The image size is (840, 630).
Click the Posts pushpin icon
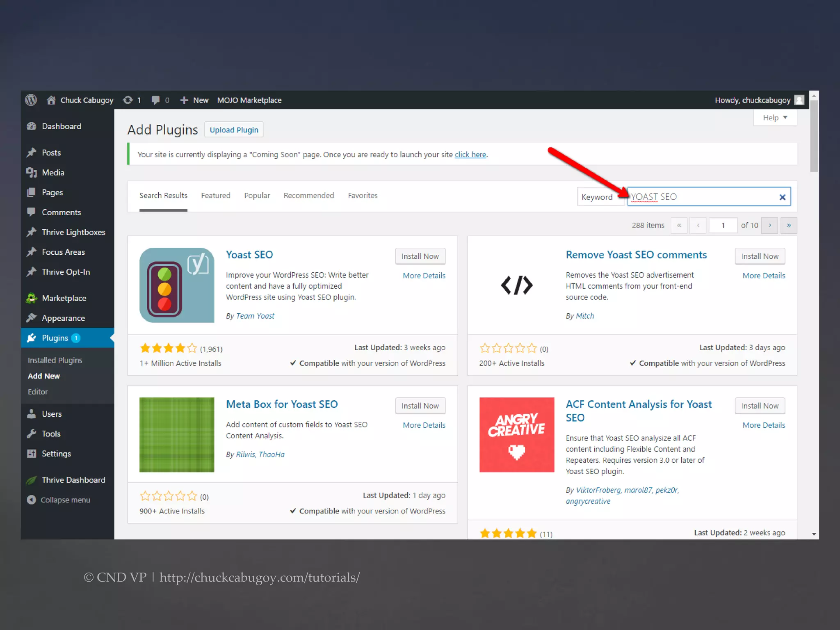pyautogui.click(x=32, y=153)
